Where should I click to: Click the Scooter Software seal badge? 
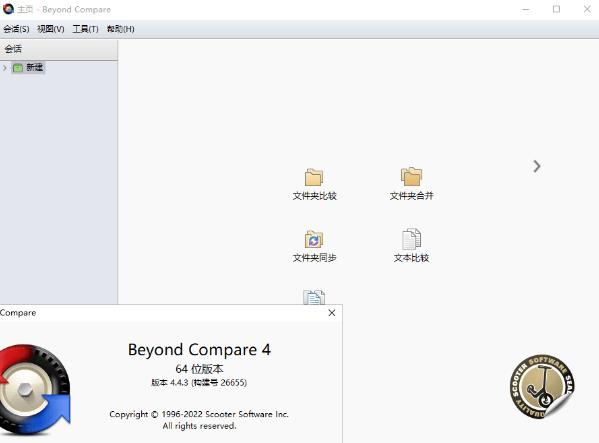click(542, 386)
